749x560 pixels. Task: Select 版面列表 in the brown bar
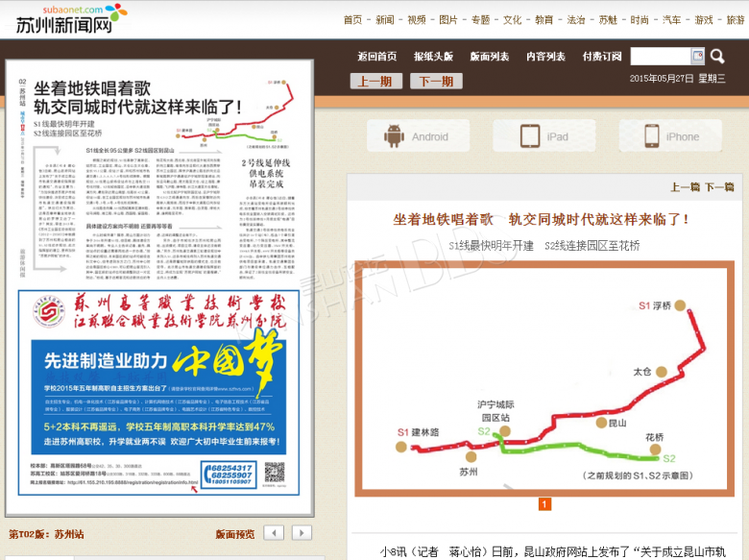pos(490,57)
